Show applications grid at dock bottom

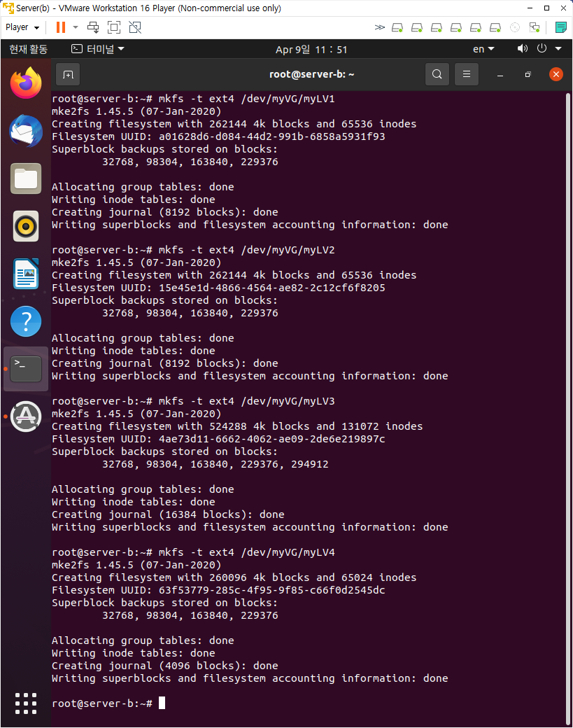click(x=26, y=703)
